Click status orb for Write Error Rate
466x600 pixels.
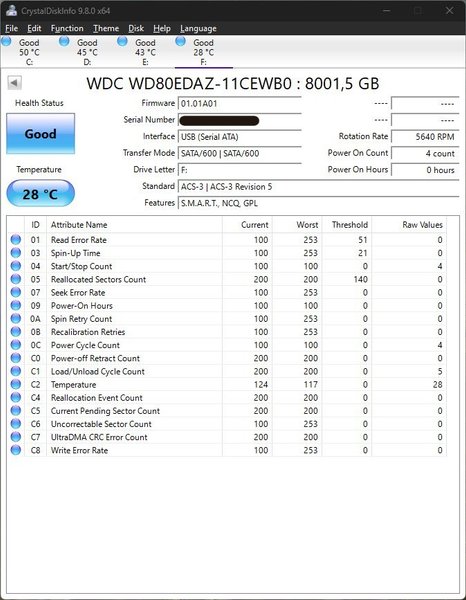coord(16,450)
